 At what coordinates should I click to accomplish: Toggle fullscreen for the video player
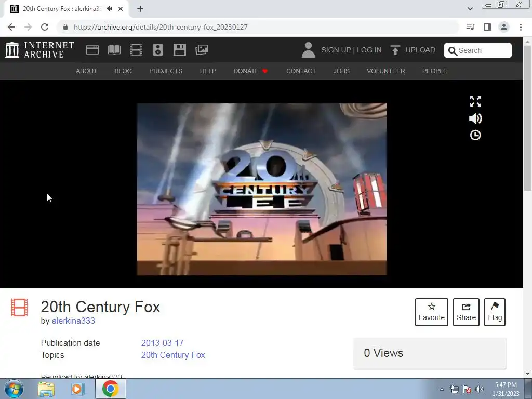click(475, 101)
